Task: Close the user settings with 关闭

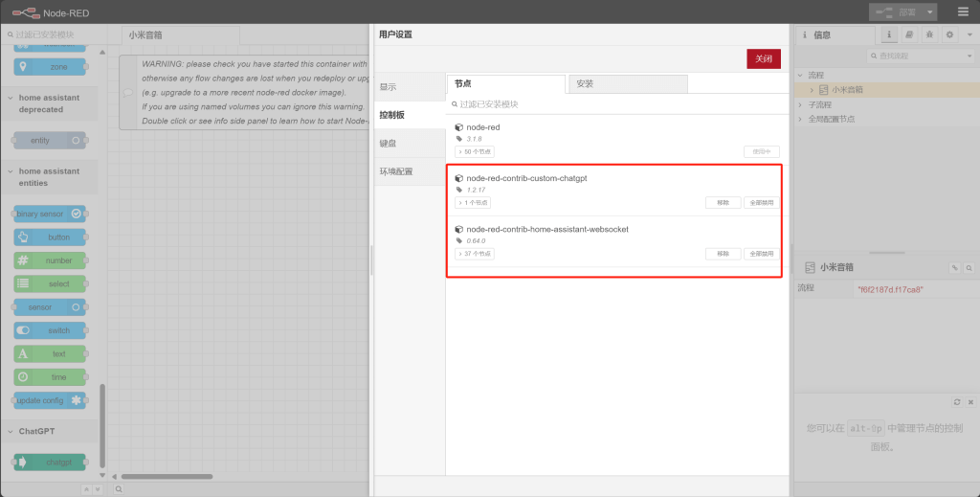Action: click(763, 58)
